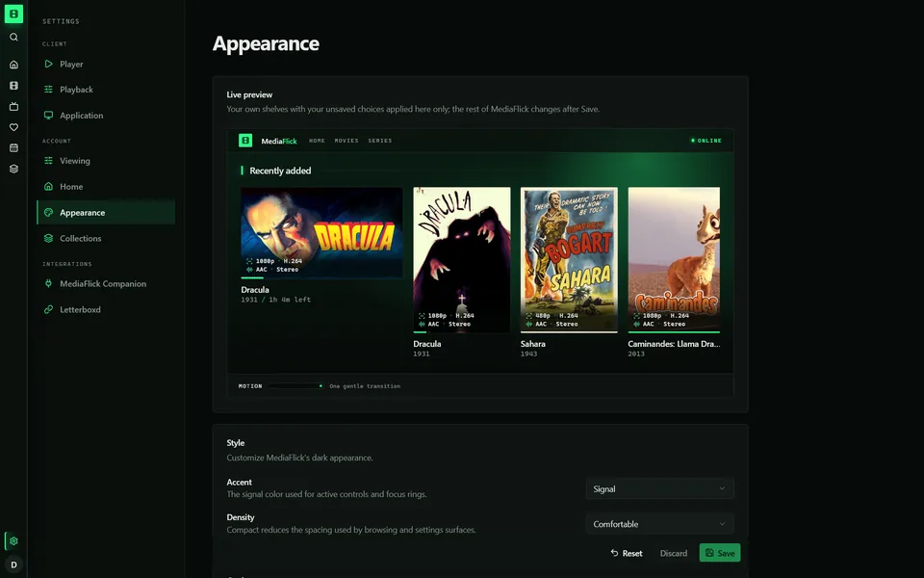Screen dimensions: 924x578
Task: Open the Playback settings page
Action: (106, 90)
